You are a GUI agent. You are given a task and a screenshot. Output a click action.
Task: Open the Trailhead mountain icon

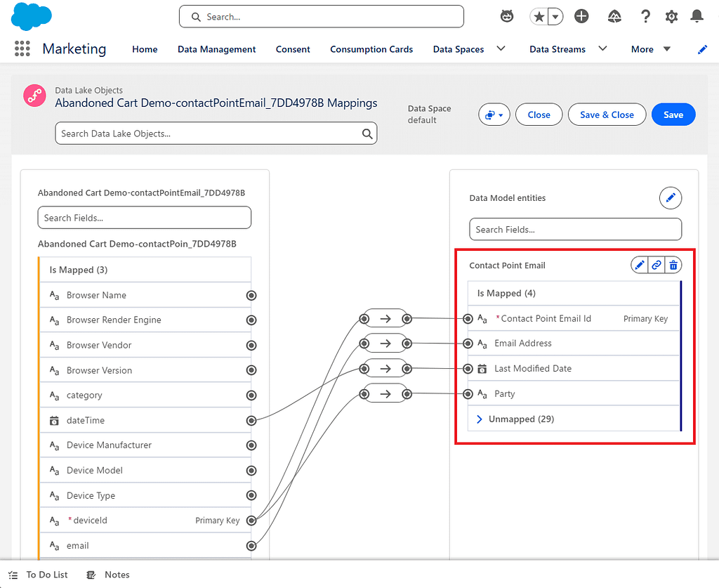coord(614,17)
